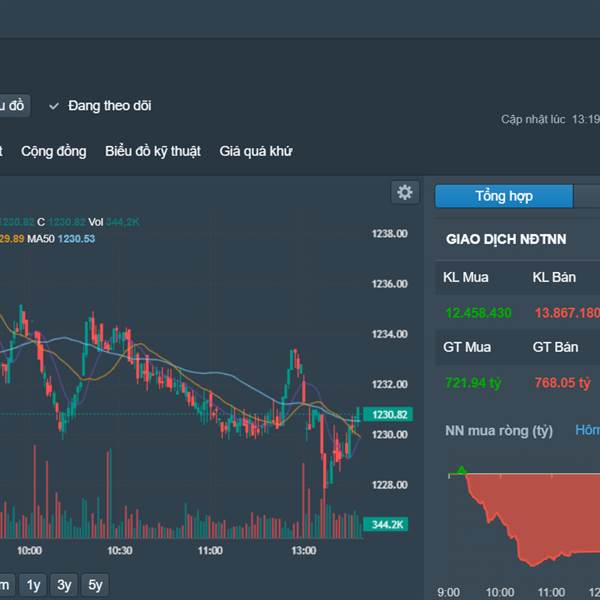Switch to Biểu đồ kỹ thuật tab
The image size is (600, 600).
tap(153, 151)
